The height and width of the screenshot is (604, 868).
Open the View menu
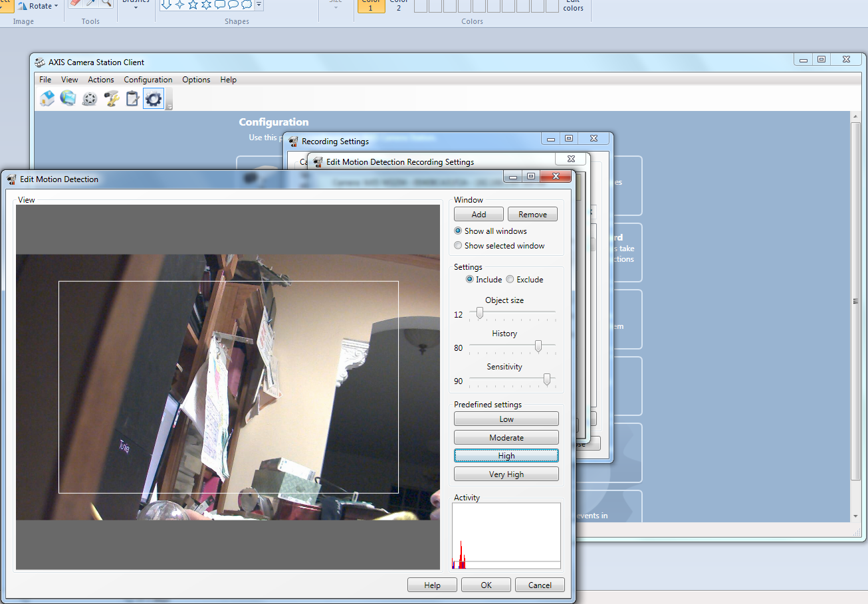pos(70,80)
